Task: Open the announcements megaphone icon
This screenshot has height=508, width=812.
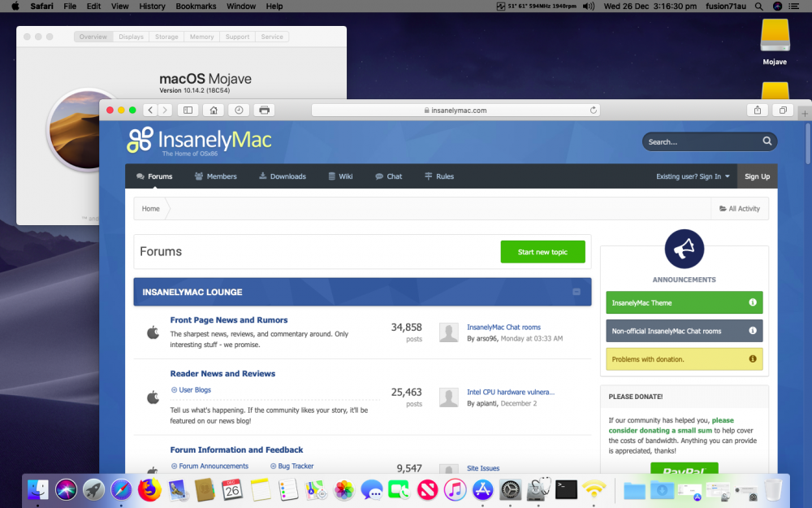Action: (684, 249)
